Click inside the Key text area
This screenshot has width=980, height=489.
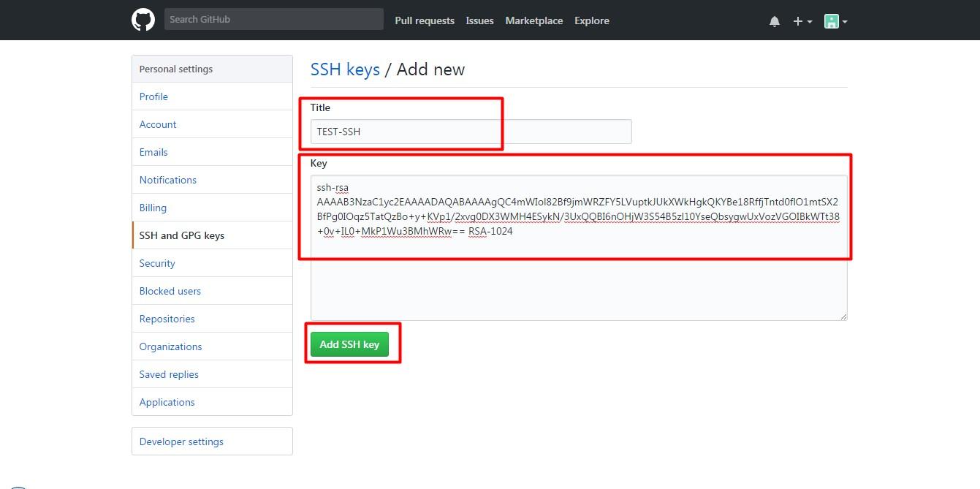[579, 247]
